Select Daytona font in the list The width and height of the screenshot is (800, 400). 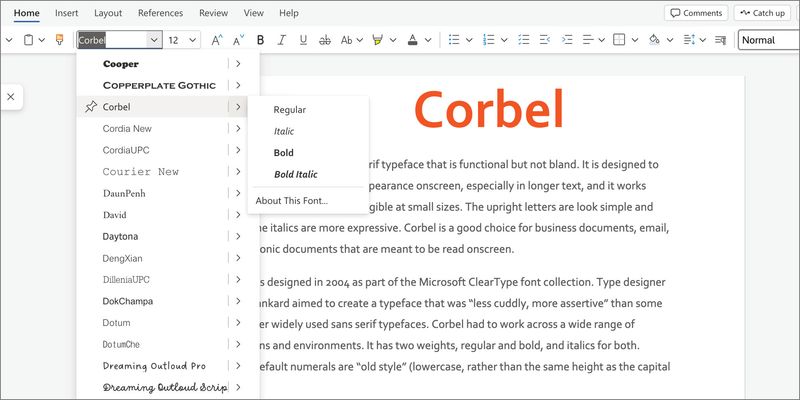click(120, 236)
